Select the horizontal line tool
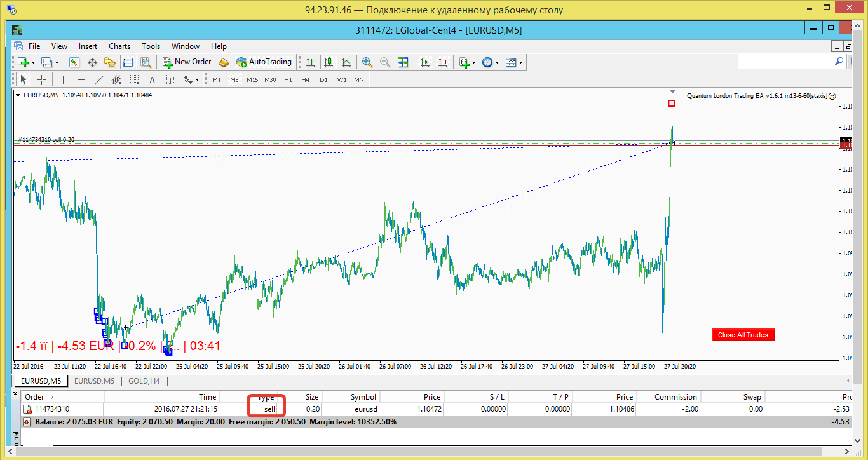Viewport: 868px width, 460px height. click(81, 79)
